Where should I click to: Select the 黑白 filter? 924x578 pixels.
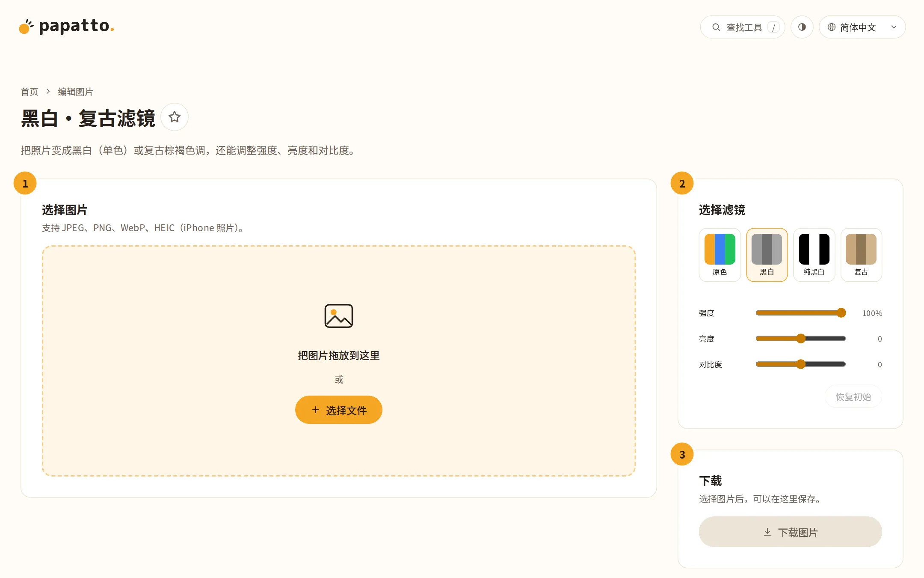pos(767,255)
